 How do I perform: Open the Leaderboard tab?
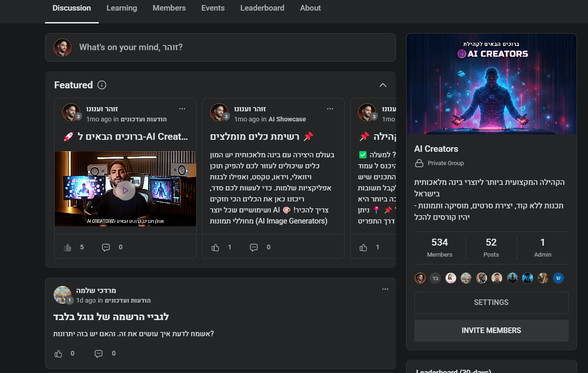(x=262, y=8)
